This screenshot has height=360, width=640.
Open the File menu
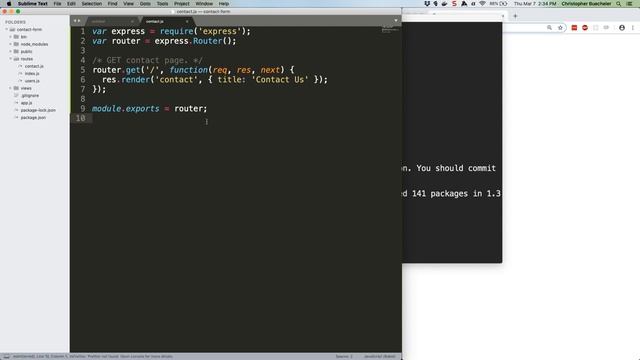point(58,4)
